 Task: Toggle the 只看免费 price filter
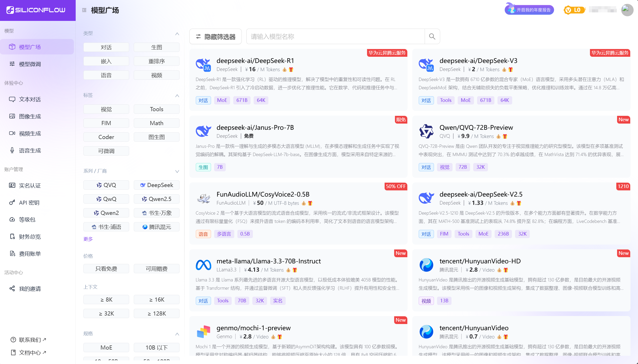[106, 269]
